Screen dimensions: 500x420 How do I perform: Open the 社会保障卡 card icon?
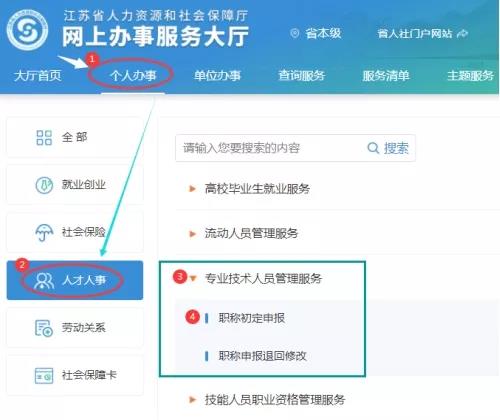[x=44, y=376]
